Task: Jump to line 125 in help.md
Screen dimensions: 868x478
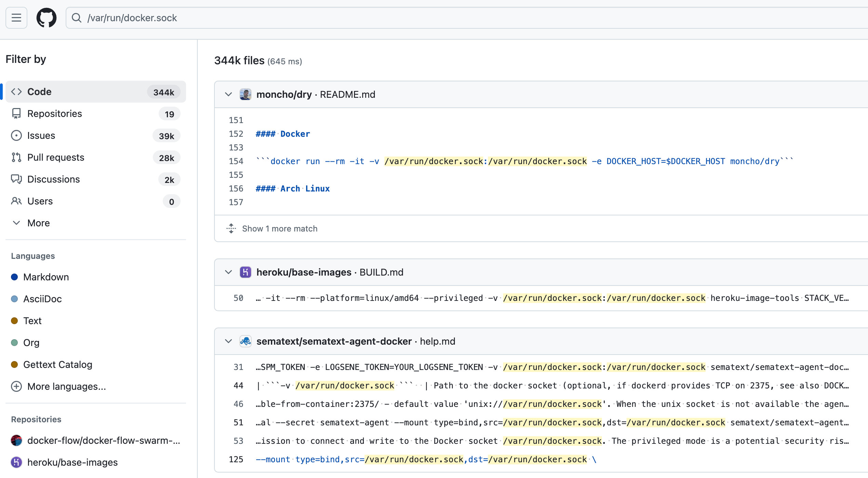Action: tap(236, 460)
